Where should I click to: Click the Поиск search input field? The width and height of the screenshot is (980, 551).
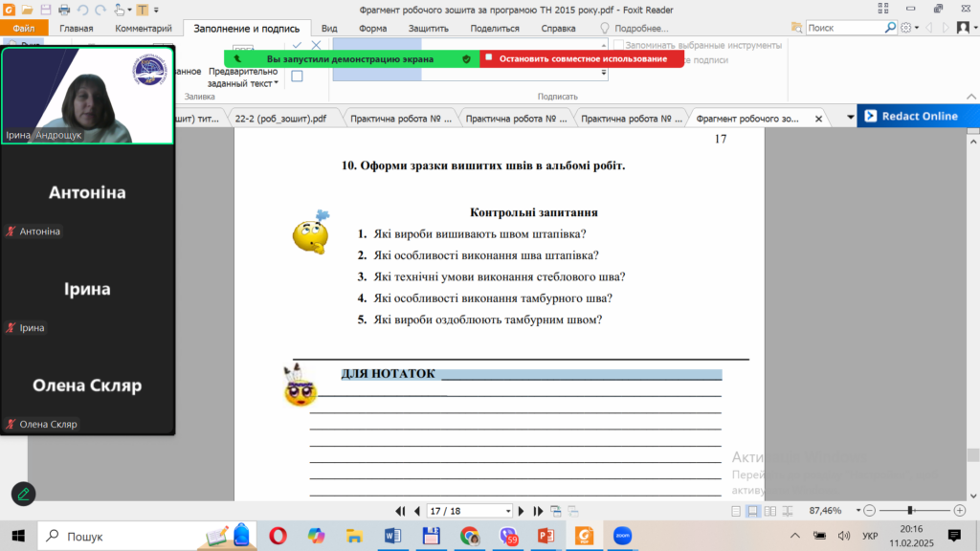click(x=844, y=28)
